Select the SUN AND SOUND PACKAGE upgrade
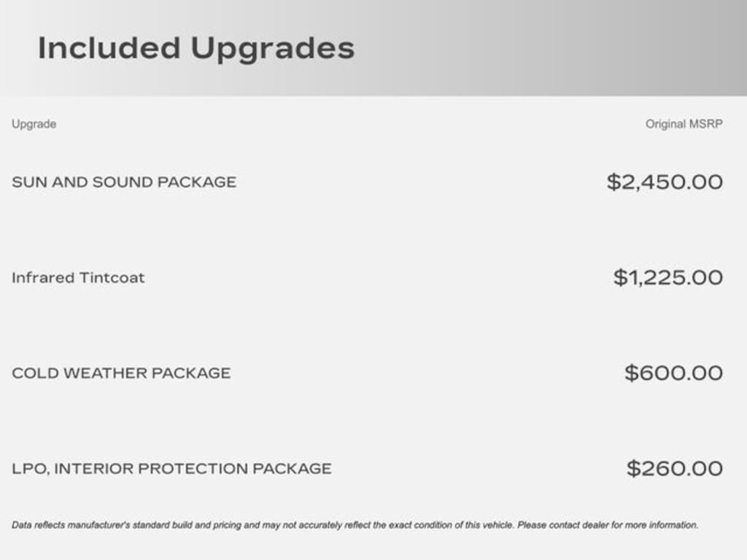This screenshot has width=747, height=560. (124, 182)
